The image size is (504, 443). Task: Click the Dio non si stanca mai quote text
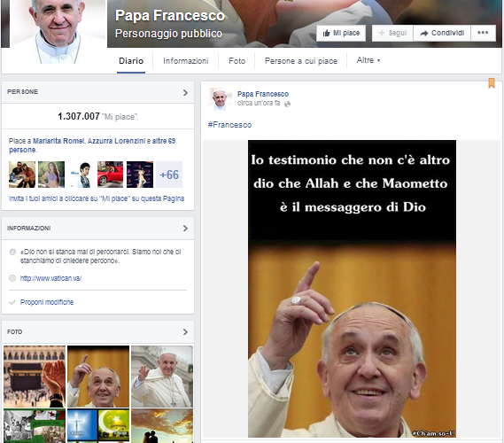[x=101, y=256]
